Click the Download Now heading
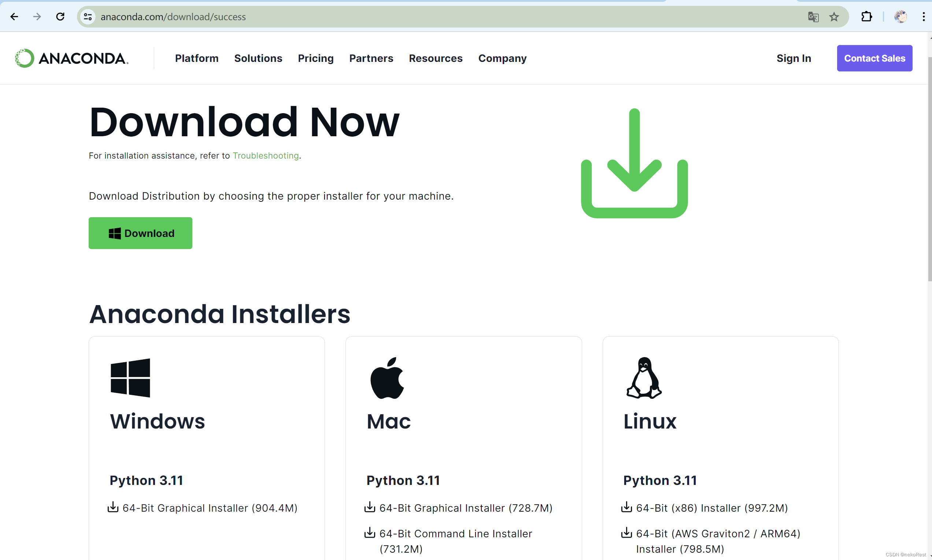932x560 pixels. tap(244, 122)
